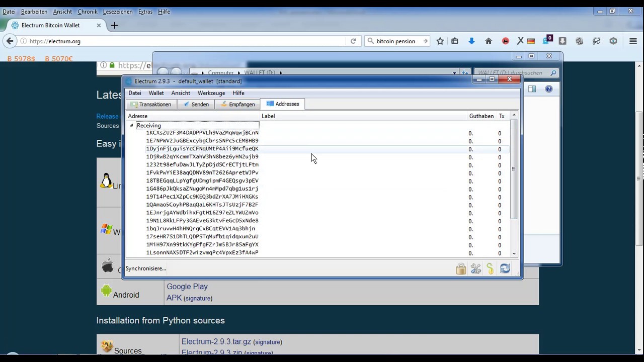Select address 1DyjnFjLguisYcCFNqUMtP4Aii9McfueQK
Screen dimensions: 644x362
click(x=202, y=149)
